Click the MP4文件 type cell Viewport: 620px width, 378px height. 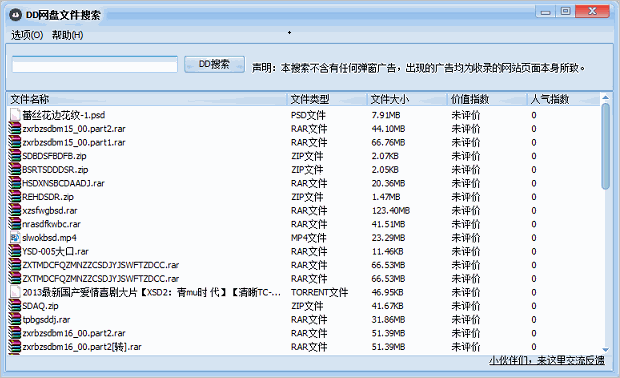tap(309, 238)
